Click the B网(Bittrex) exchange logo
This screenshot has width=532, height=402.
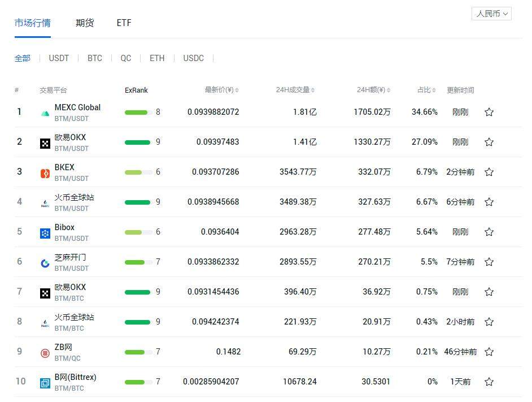tap(45, 382)
